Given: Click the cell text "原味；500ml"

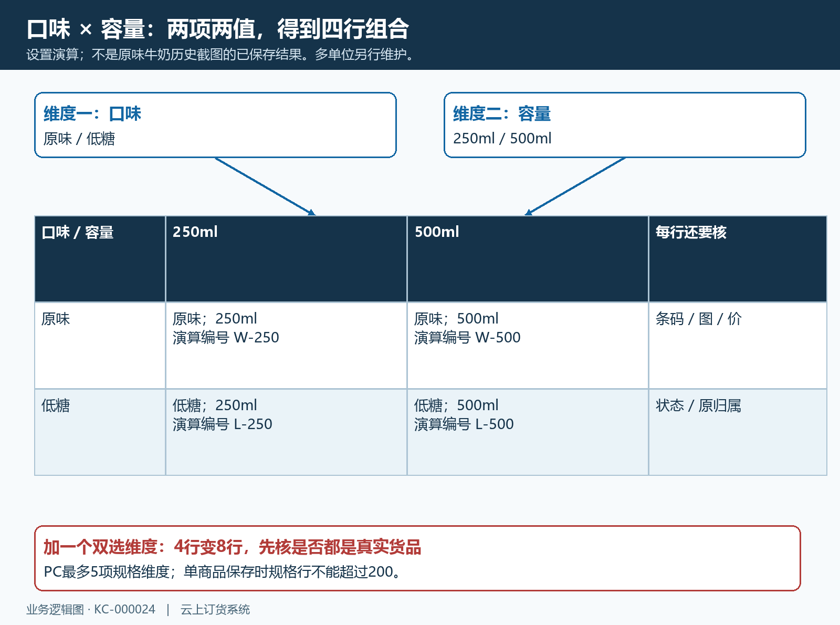Looking at the screenshot, I should click(x=456, y=319).
